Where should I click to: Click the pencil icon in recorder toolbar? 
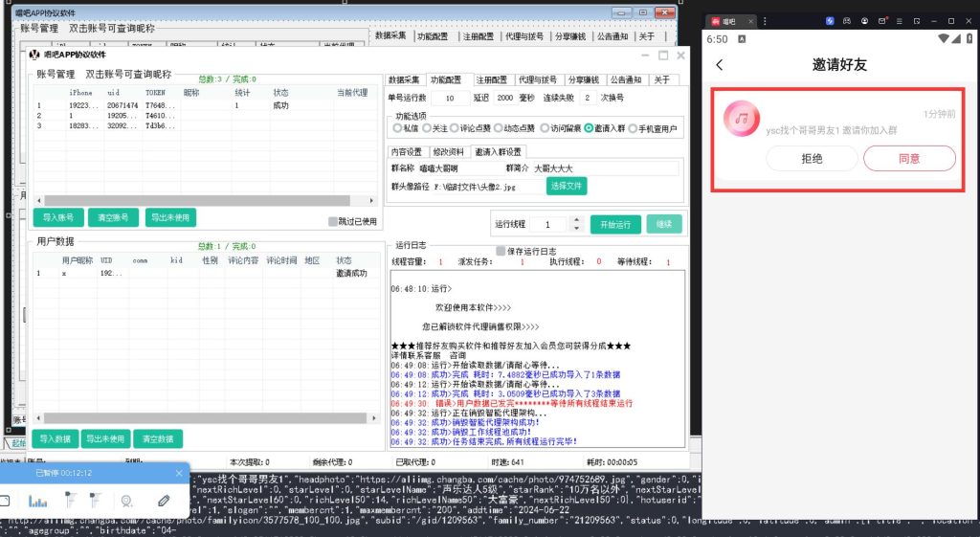164,500
